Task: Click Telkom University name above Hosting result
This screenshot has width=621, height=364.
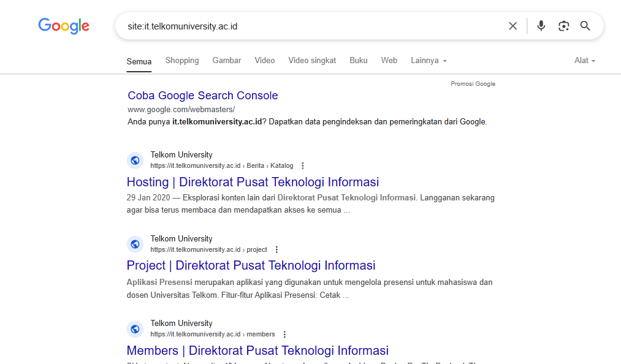Action: 181,155
